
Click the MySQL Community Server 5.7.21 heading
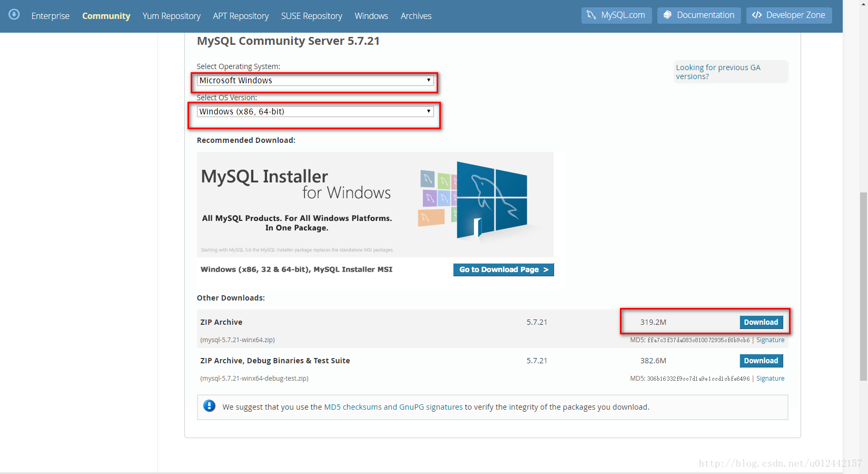[x=288, y=41]
